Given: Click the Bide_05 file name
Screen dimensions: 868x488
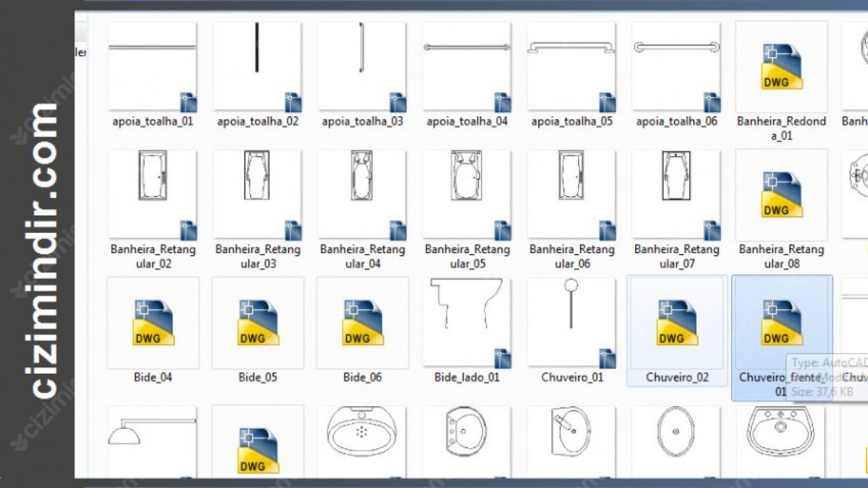Looking at the screenshot, I should pos(258,377).
